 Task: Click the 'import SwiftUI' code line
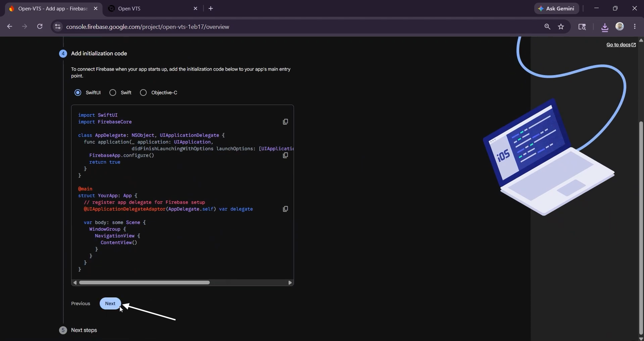(x=98, y=115)
